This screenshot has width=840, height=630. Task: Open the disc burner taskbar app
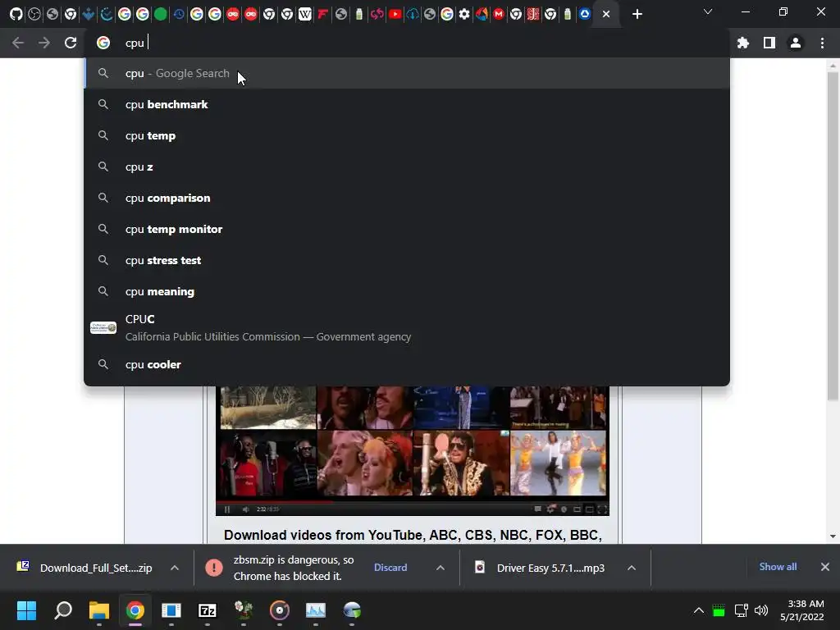click(280, 610)
